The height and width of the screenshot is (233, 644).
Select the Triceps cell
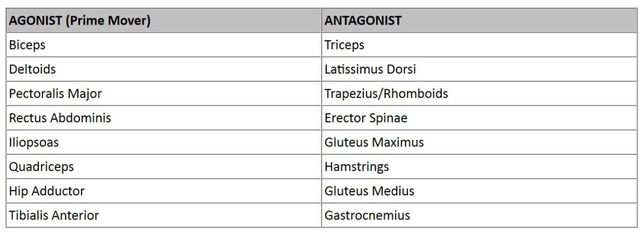(345, 45)
